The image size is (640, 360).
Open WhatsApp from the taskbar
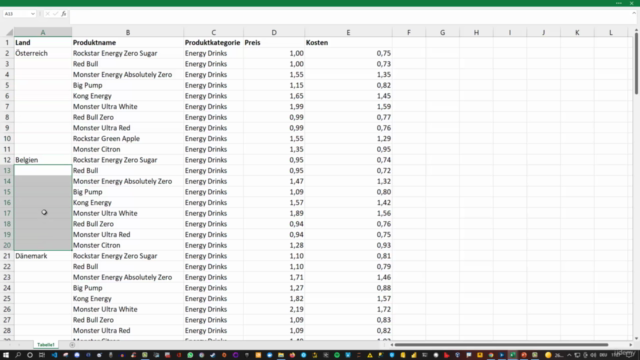coord(190,355)
